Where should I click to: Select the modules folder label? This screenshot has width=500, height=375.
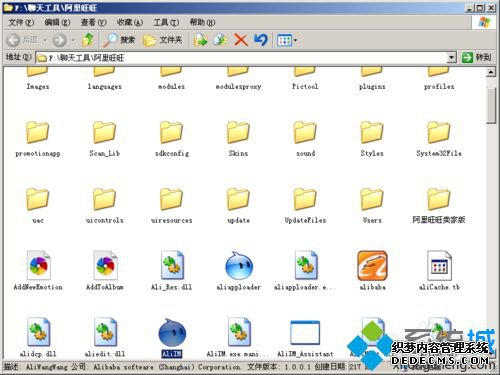171,86
